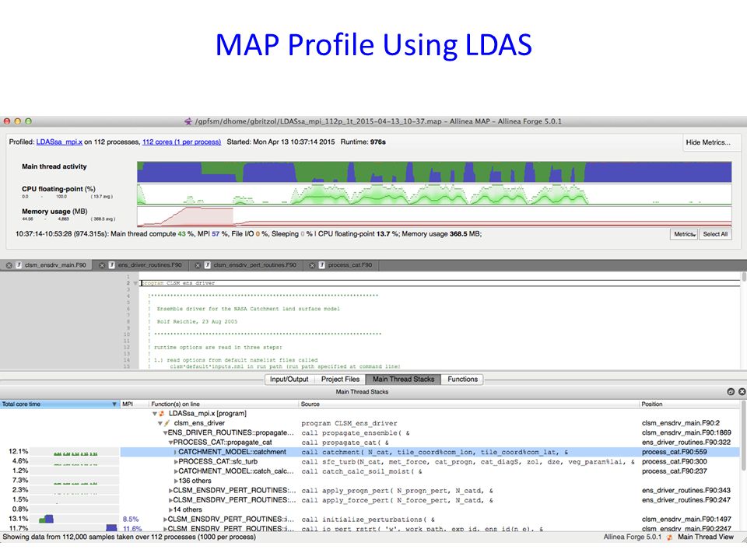Click the file icon on ens_driver_routines.F90 tab
747x560 pixels.
pos(111,265)
